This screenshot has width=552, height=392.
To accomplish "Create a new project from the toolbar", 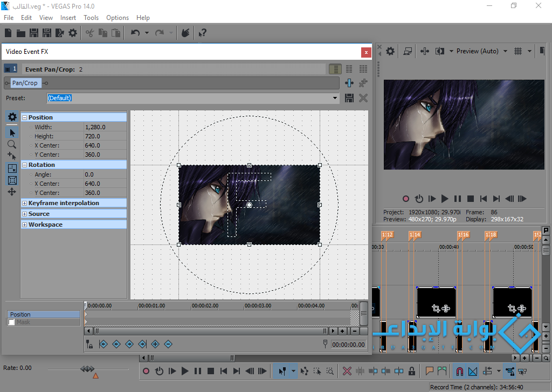I will [8, 33].
